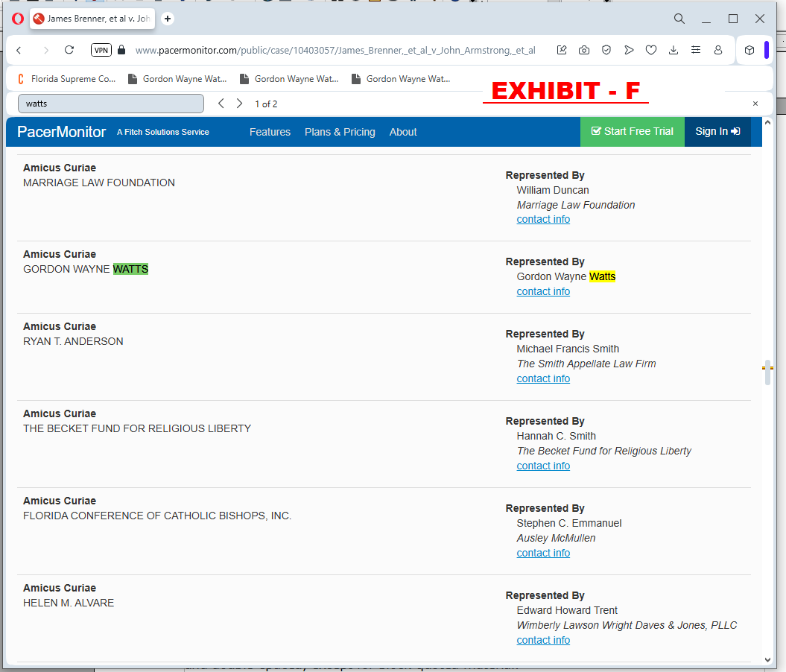
Task: Open the Opera main menu
Action: coord(18,19)
